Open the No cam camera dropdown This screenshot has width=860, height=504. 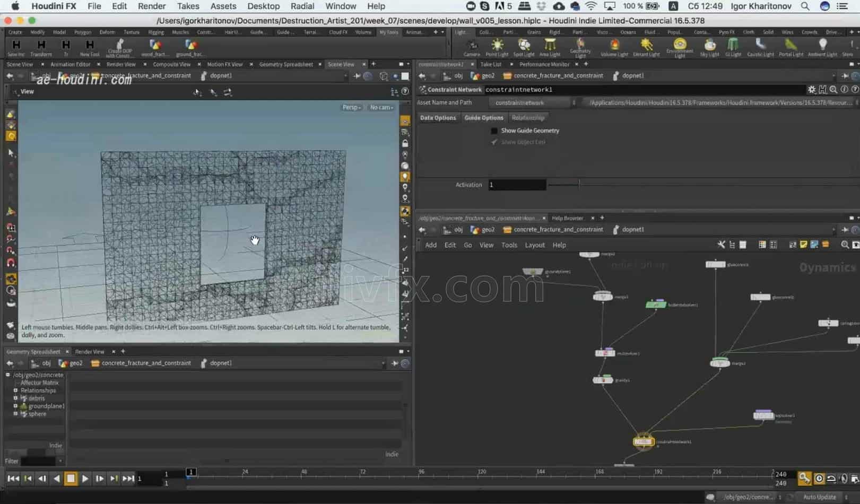381,107
